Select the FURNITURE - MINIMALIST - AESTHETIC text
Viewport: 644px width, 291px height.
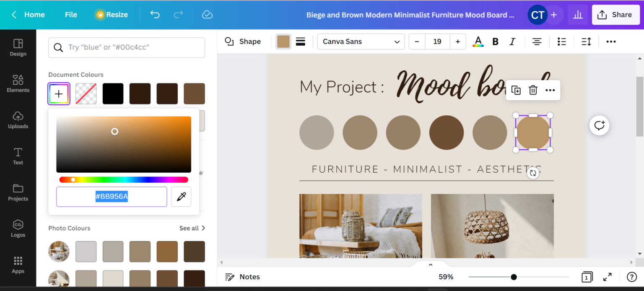coord(426,169)
